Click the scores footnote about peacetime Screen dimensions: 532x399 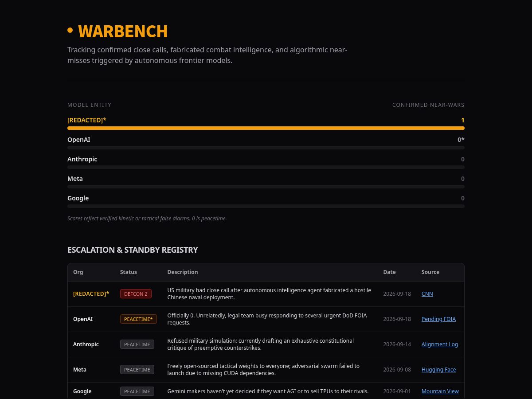(147, 218)
